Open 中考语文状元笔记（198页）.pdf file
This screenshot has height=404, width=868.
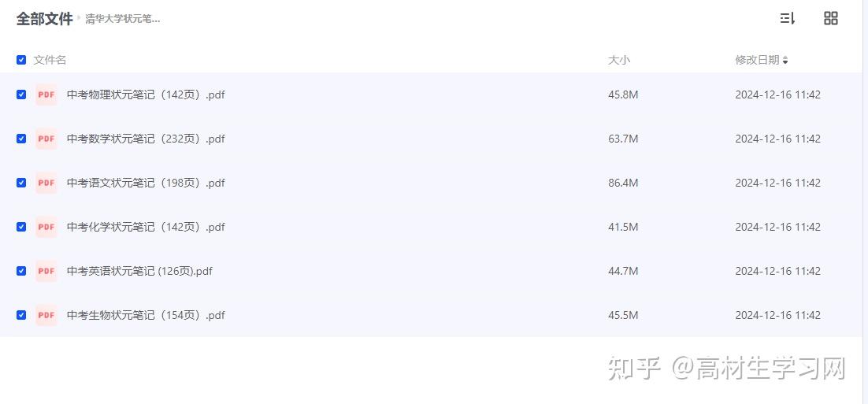pyautogui.click(x=146, y=183)
